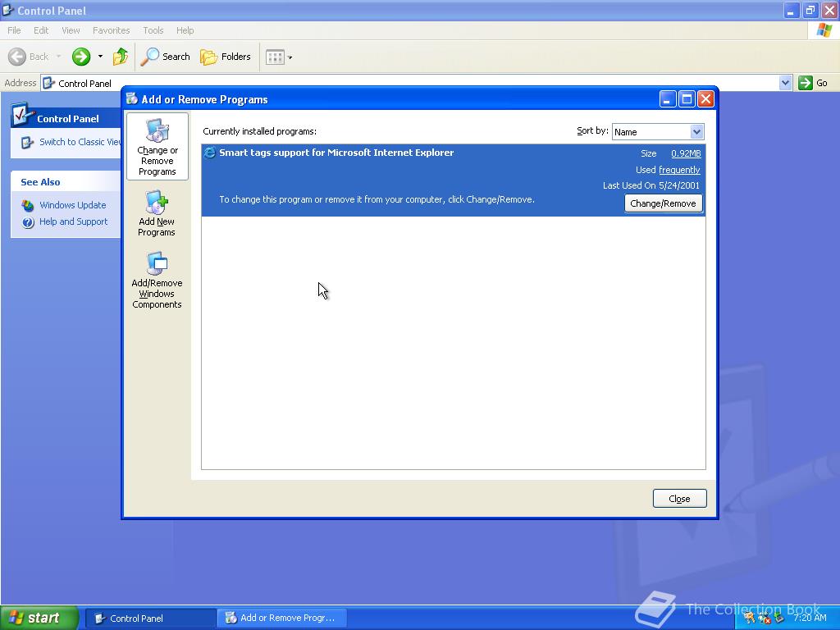Click the Control Panel task pane header icon
This screenshot has width=840, height=630.
point(21,114)
